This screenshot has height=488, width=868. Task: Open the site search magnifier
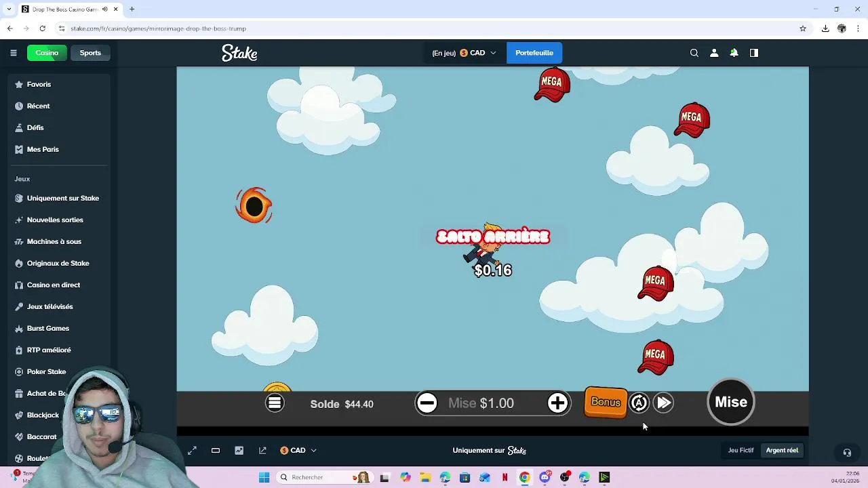coord(694,53)
